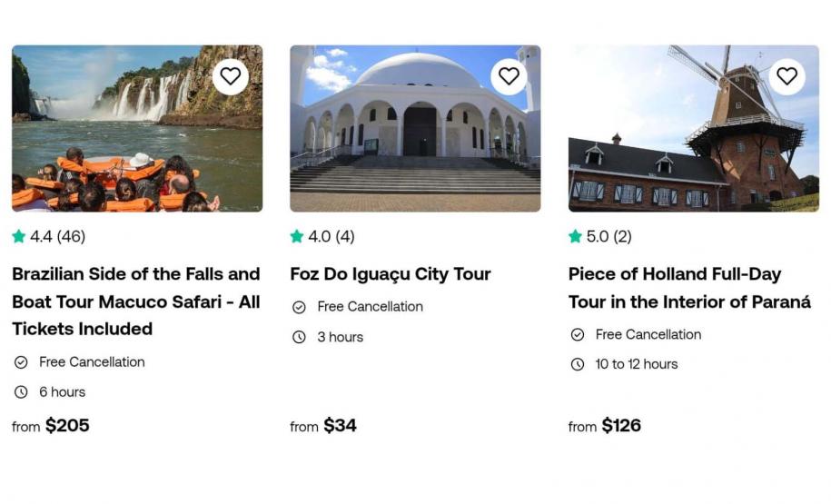Open Piece of Holland Full-Day Tour title
This screenshot has width=831, height=504.
(x=689, y=288)
